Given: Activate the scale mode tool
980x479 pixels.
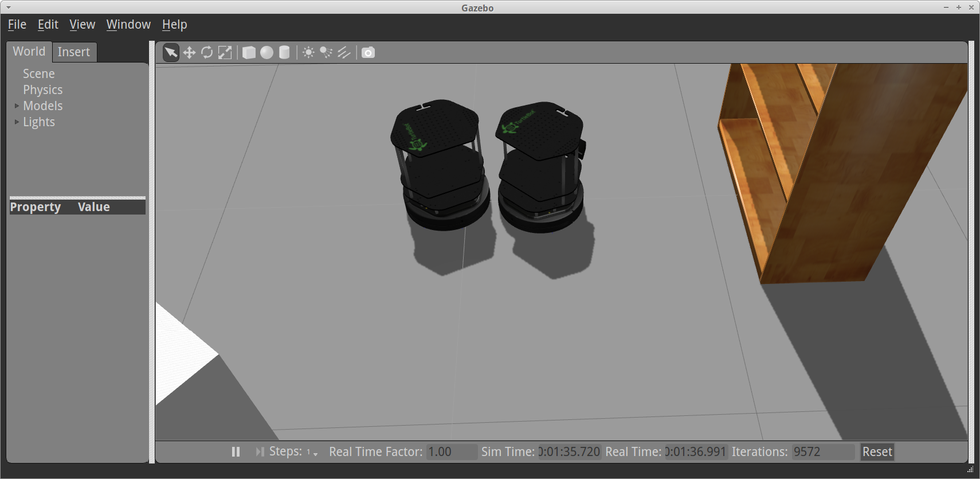Looking at the screenshot, I should pos(225,53).
